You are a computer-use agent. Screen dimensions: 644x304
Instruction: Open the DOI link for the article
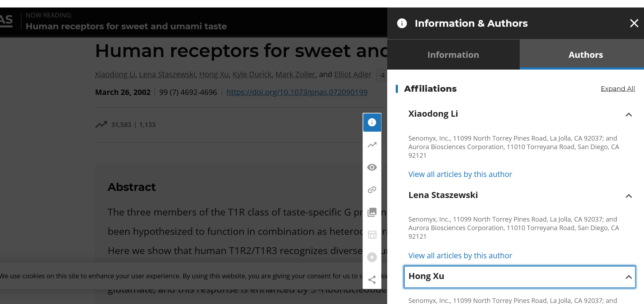coord(296,92)
